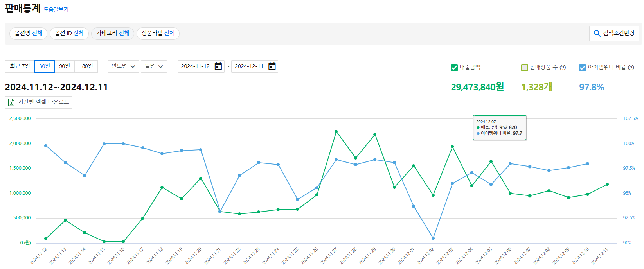Viewport: 644px width, 269px height.
Task: Uncheck the 매출금액 checkbox
Action: 454,68
